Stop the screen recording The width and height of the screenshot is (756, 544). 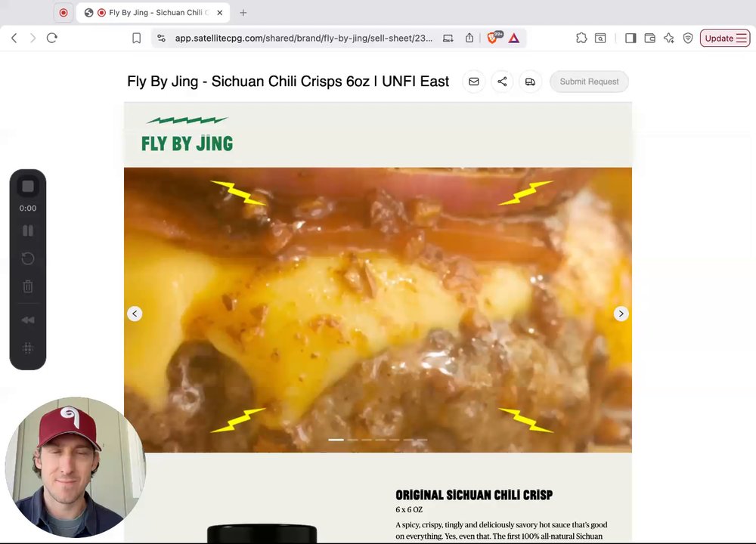[28, 187]
